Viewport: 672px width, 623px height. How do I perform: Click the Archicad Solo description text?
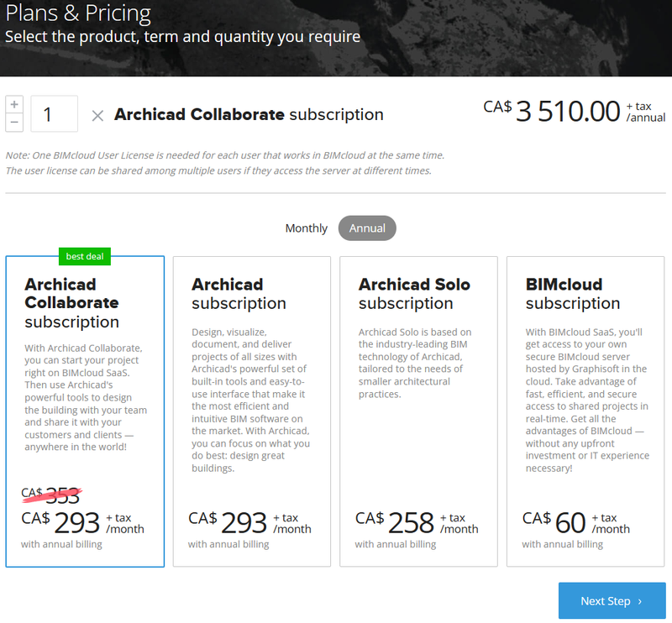(415, 363)
